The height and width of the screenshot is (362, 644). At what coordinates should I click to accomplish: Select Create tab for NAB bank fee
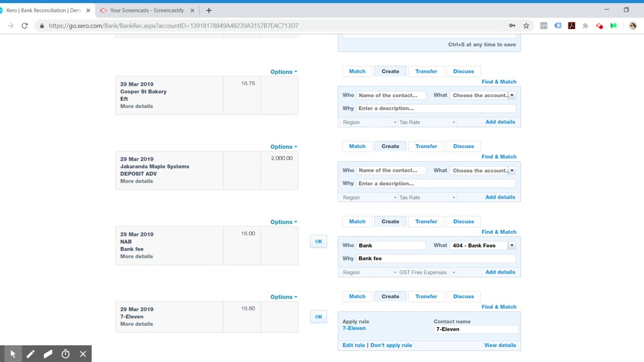point(390,221)
